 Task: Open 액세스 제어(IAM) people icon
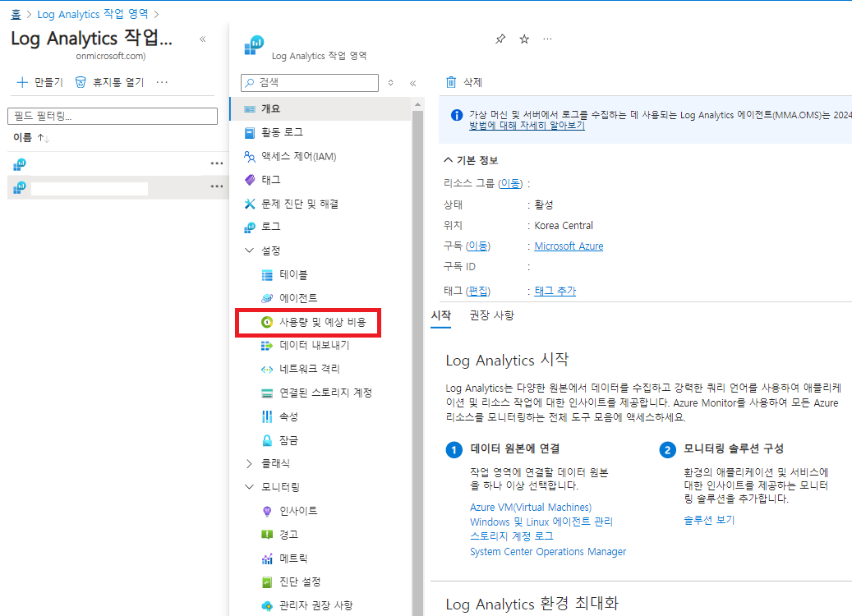point(250,156)
